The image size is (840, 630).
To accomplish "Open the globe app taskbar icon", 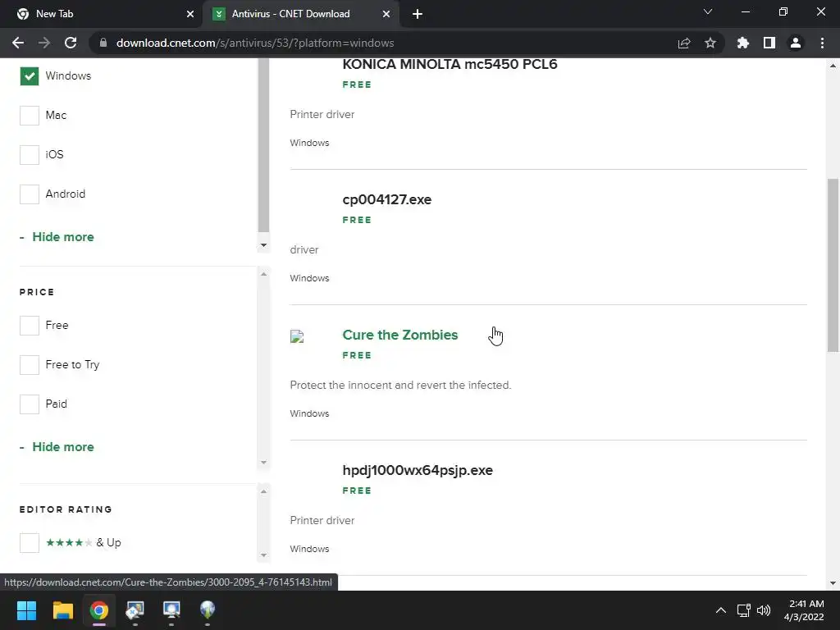I will click(x=208, y=610).
